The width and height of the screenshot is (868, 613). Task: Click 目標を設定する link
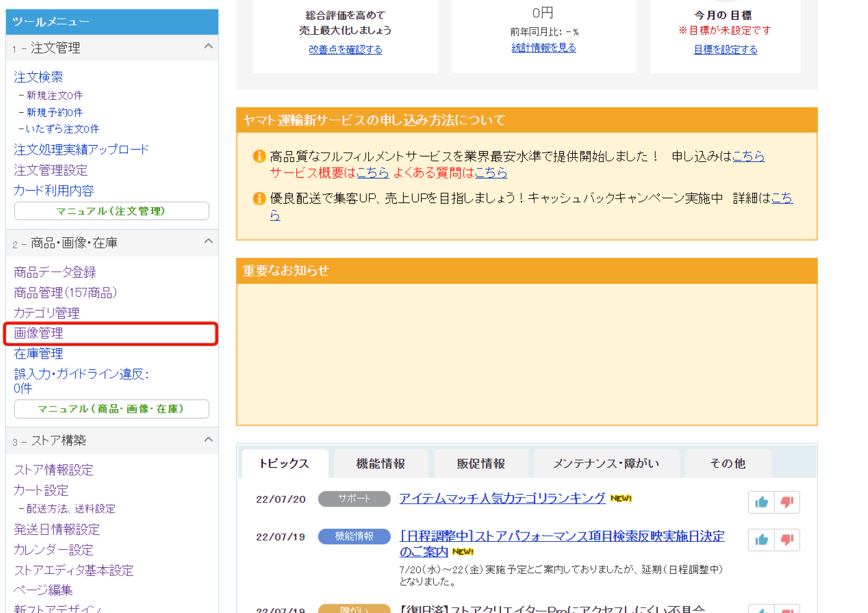[x=725, y=50]
